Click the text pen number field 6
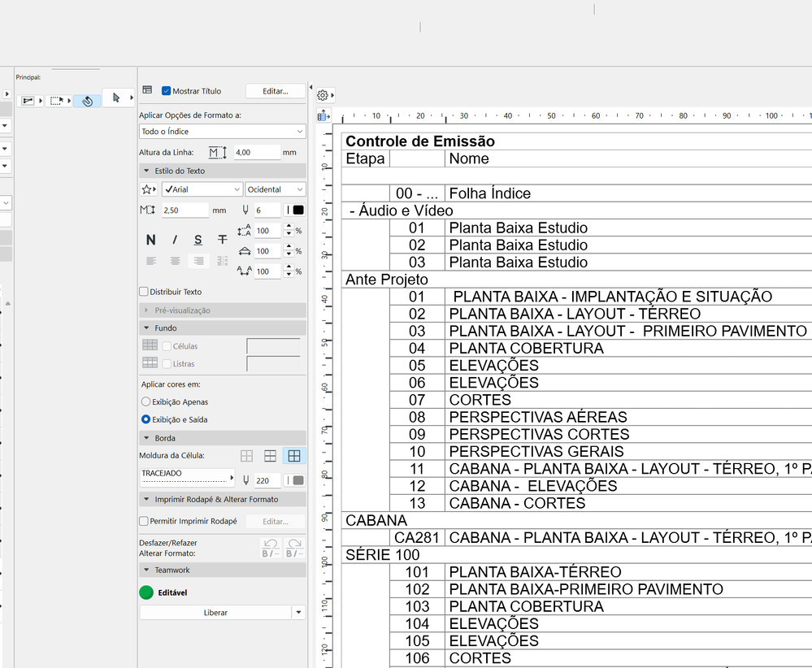Image resolution: width=812 pixels, height=668 pixels. [267, 210]
